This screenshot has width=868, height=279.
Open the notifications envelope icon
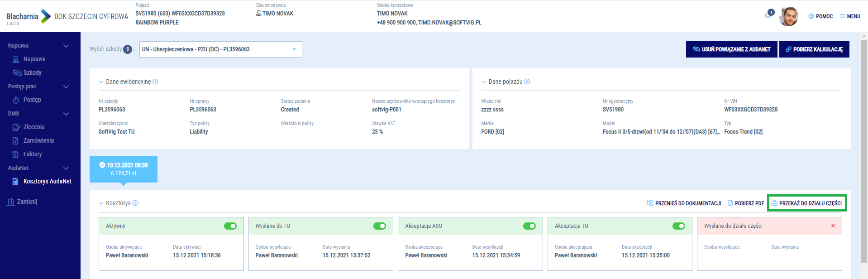pyautogui.click(x=768, y=15)
